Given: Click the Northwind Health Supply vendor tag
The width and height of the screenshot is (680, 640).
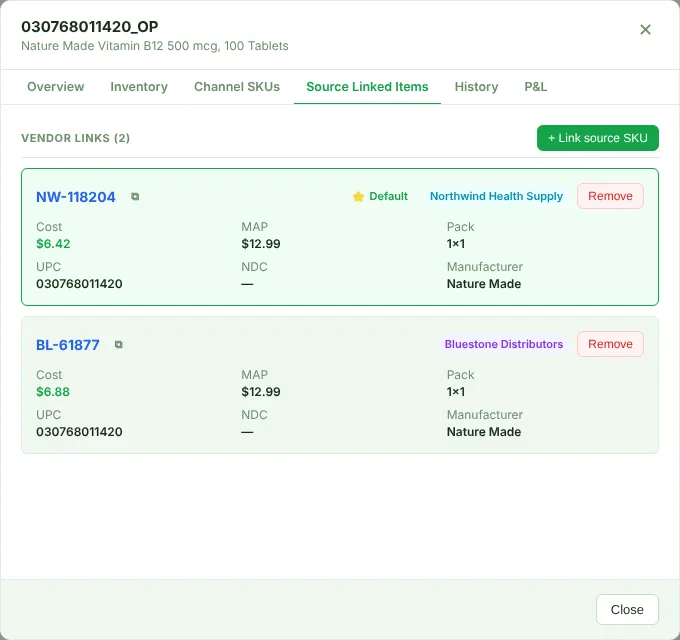Looking at the screenshot, I should [x=496, y=196].
